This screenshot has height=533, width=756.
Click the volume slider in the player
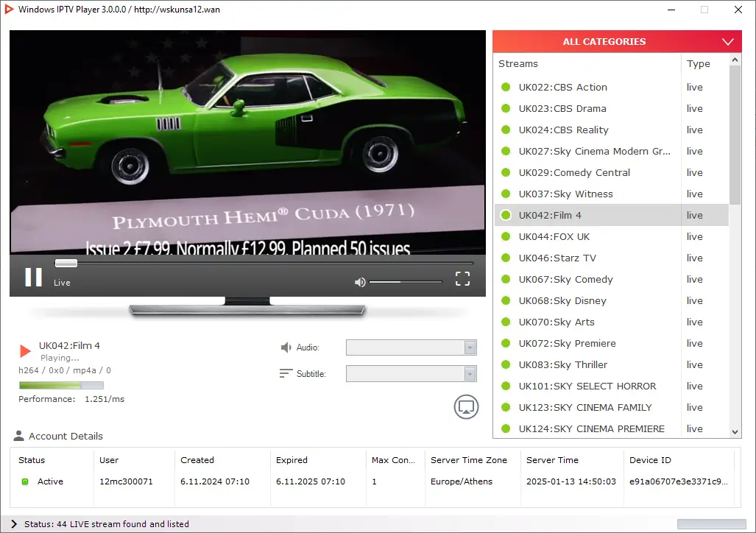pos(406,282)
